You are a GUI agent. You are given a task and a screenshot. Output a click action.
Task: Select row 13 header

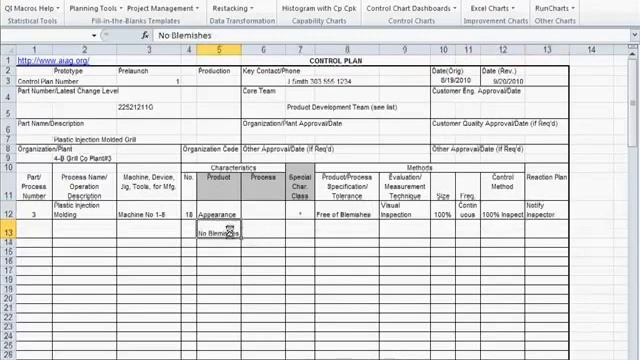point(8,229)
